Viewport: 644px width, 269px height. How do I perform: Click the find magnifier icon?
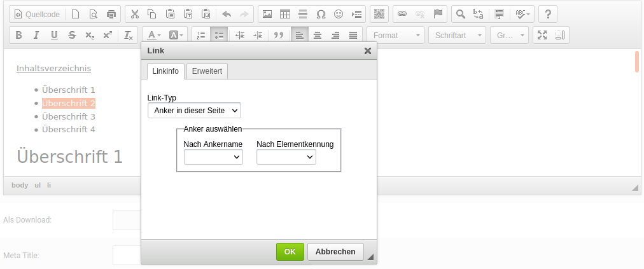tap(460, 14)
